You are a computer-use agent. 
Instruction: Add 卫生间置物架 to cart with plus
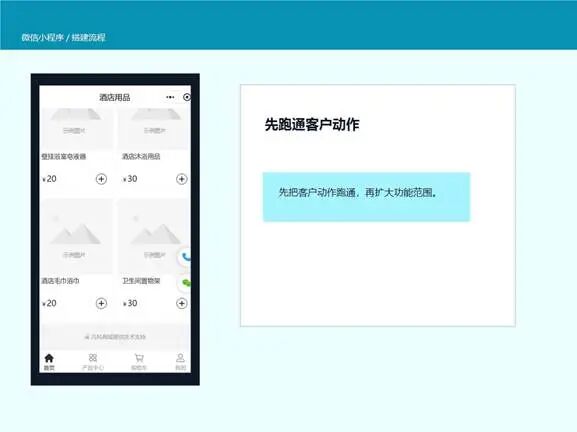181,304
